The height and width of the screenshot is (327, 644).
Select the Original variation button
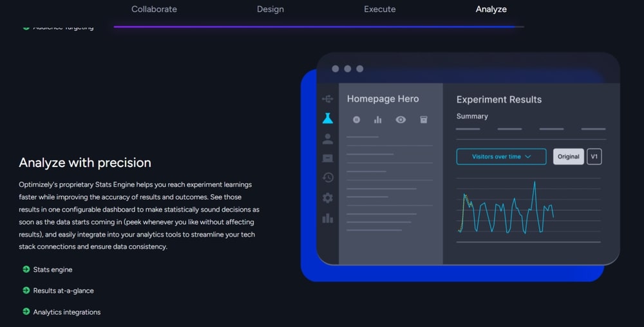[x=569, y=157]
